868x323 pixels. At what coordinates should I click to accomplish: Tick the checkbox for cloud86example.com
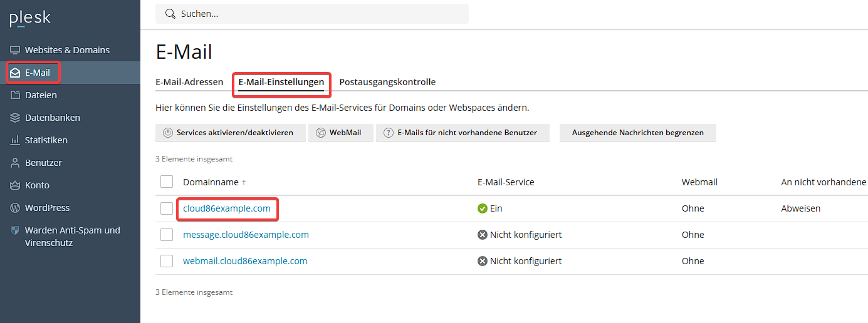pyautogui.click(x=167, y=208)
